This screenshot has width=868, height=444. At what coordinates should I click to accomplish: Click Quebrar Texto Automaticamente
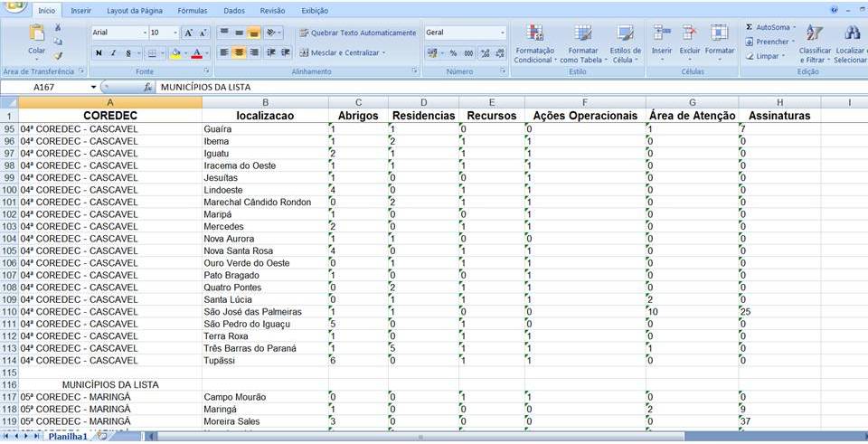[x=358, y=33]
